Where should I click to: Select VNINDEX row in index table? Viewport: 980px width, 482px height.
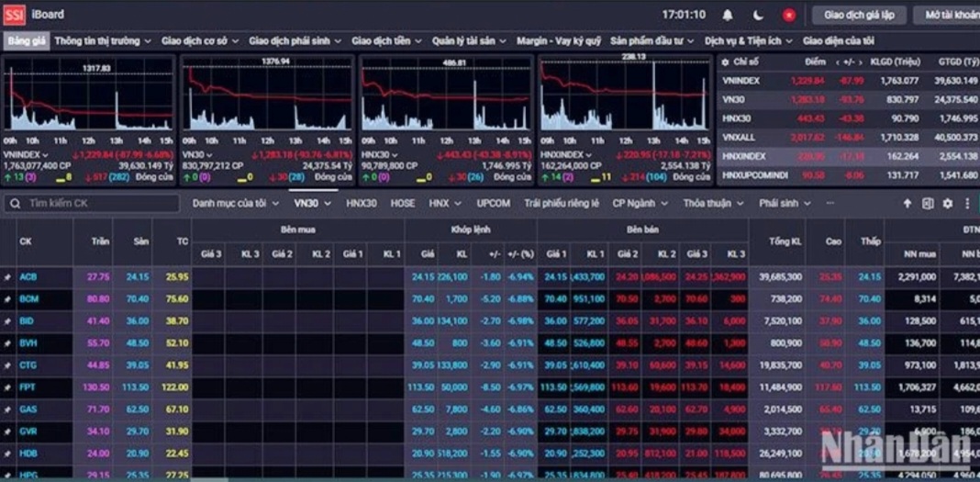click(x=848, y=81)
